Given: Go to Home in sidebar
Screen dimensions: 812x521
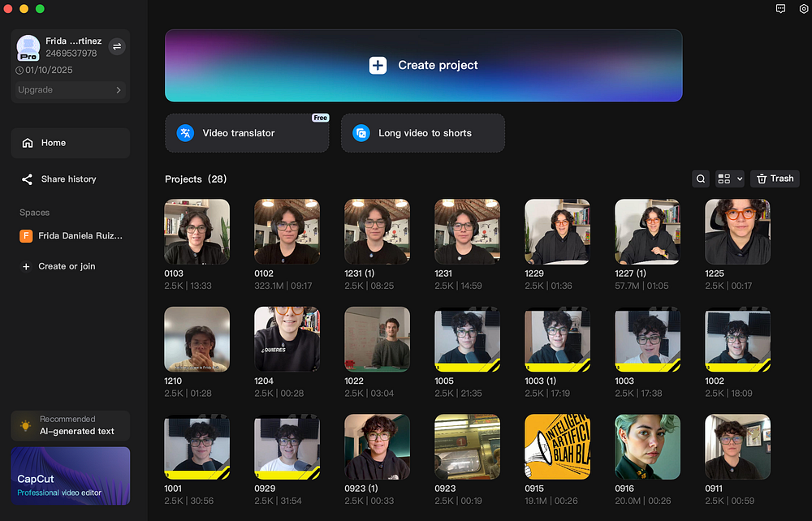Looking at the screenshot, I should coord(71,143).
